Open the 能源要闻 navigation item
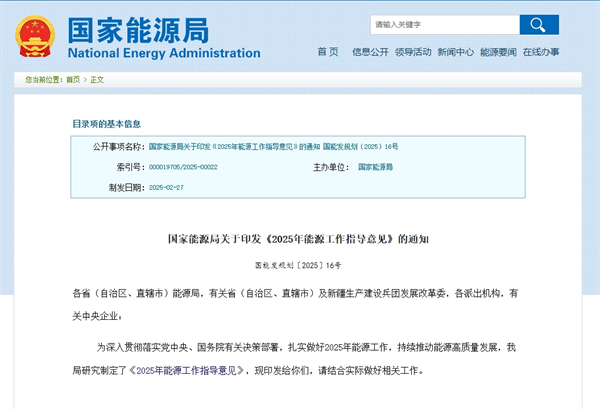 [498, 52]
